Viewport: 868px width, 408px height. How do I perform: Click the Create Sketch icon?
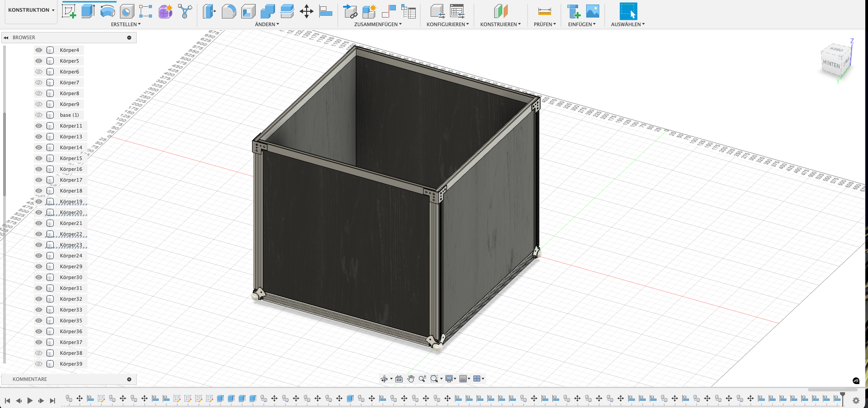[69, 11]
